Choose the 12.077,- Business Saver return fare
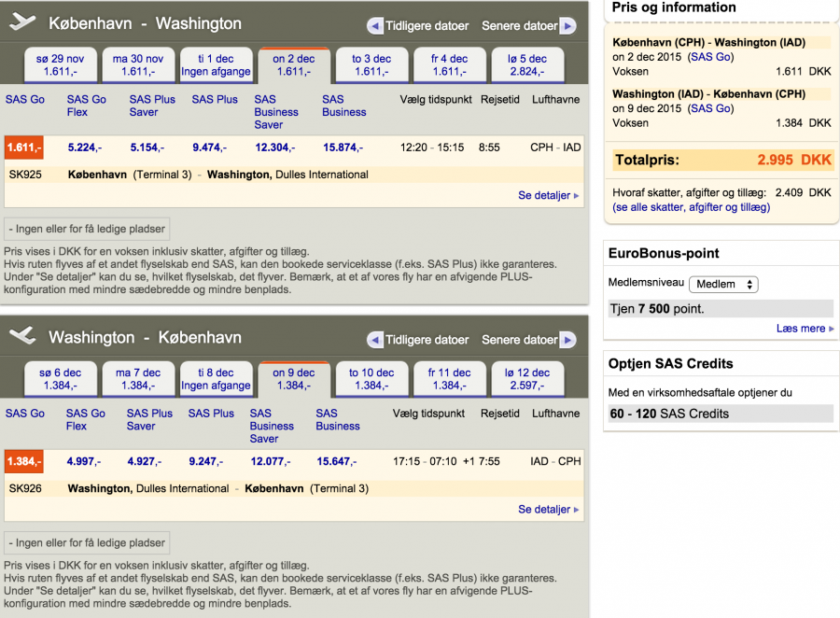 pos(271,461)
